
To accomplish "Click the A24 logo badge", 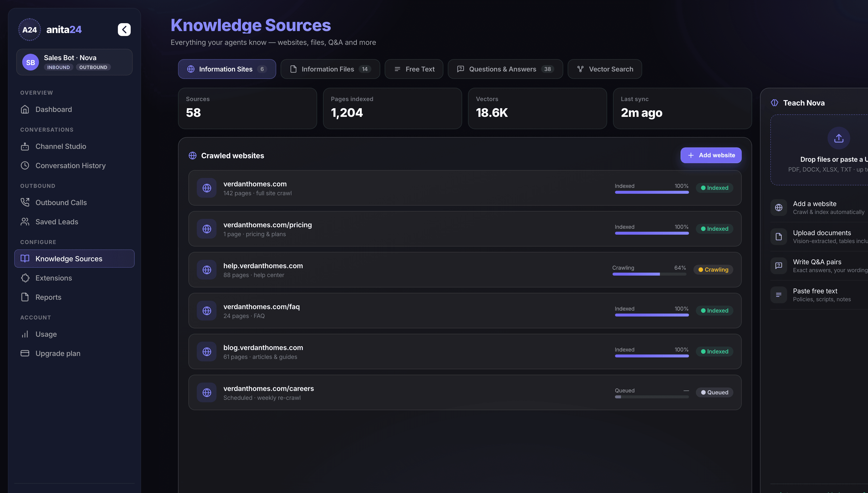I will [29, 30].
